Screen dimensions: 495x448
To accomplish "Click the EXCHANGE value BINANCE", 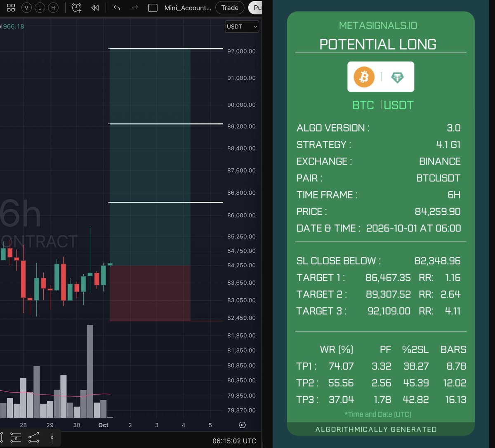I will 440,161.
